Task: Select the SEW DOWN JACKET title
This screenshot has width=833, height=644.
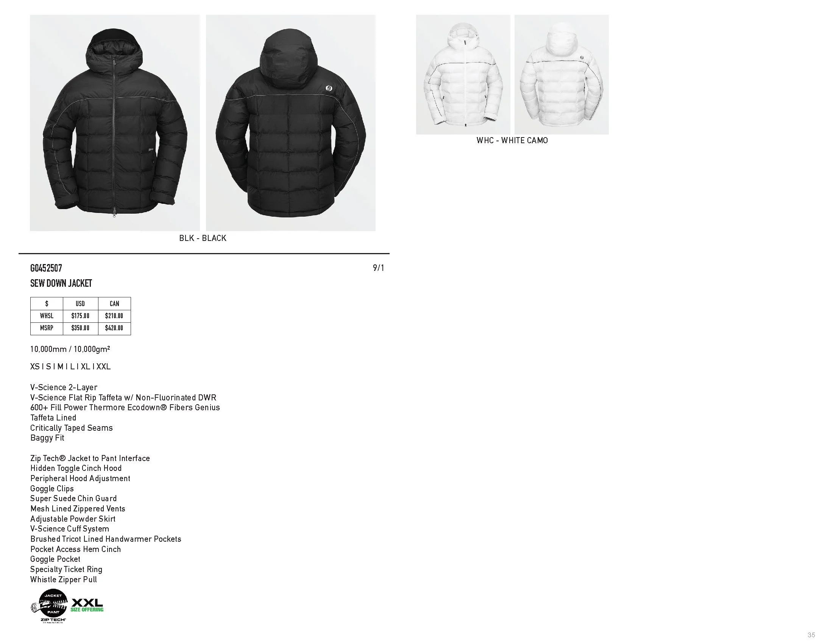Action: 61,283
